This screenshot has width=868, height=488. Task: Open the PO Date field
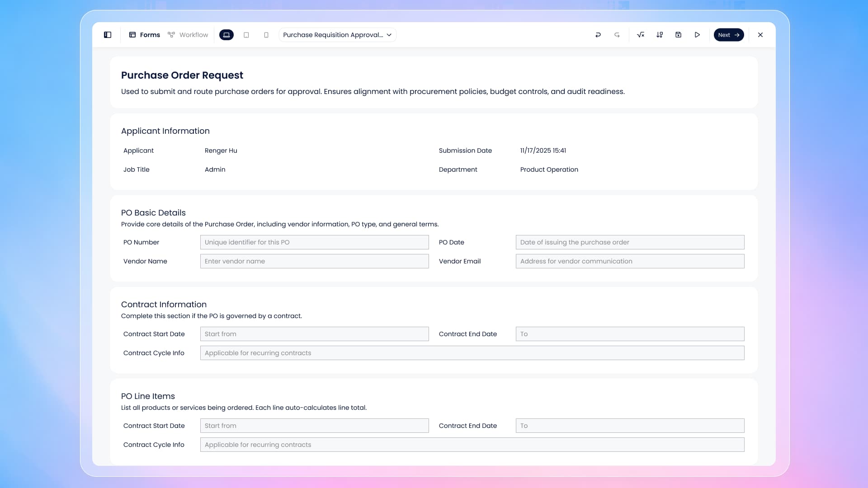click(x=630, y=242)
